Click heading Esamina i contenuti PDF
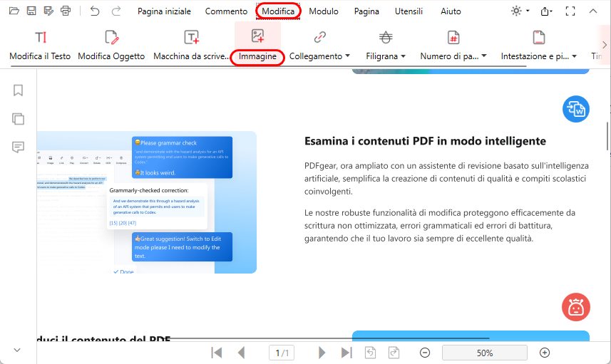611x364 pixels. 425,141
